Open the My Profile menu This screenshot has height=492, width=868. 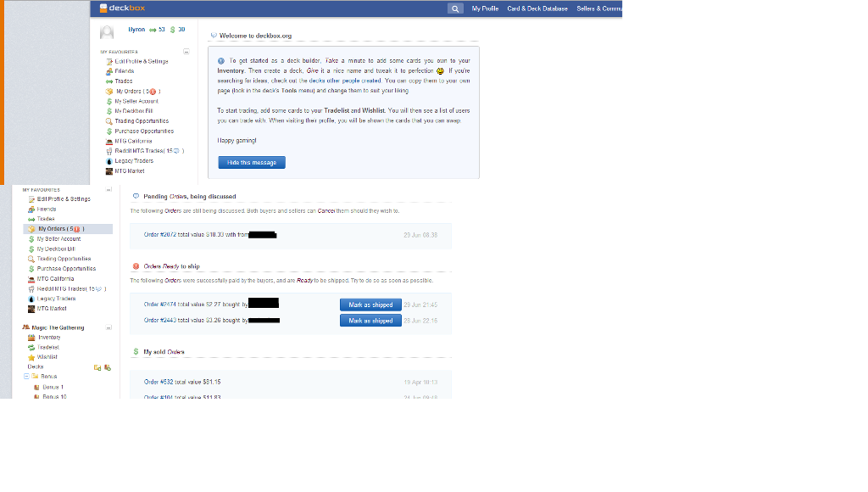point(485,8)
